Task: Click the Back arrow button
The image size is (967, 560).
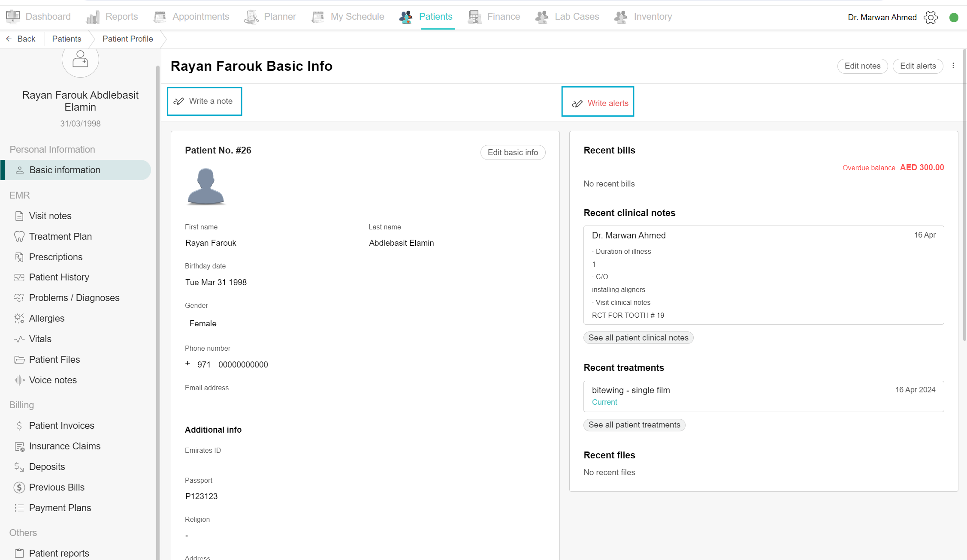Action: (20, 39)
